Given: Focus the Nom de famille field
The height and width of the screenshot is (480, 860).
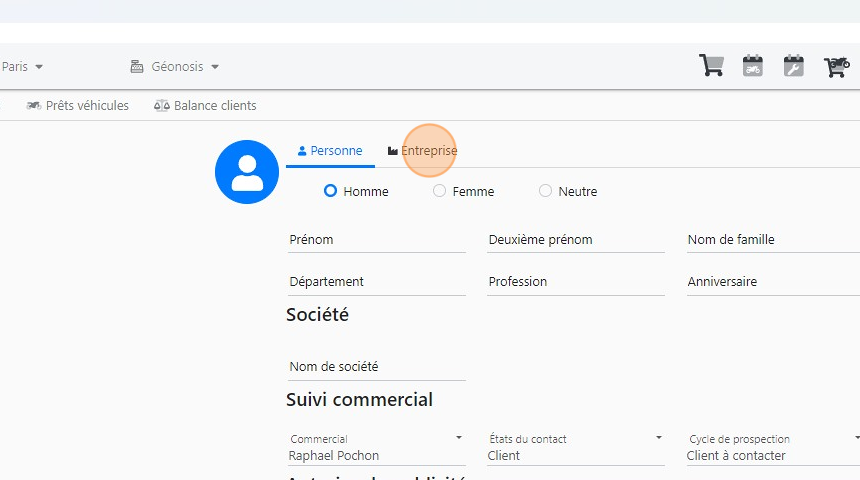Looking at the screenshot, I should click(x=773, y=240).
